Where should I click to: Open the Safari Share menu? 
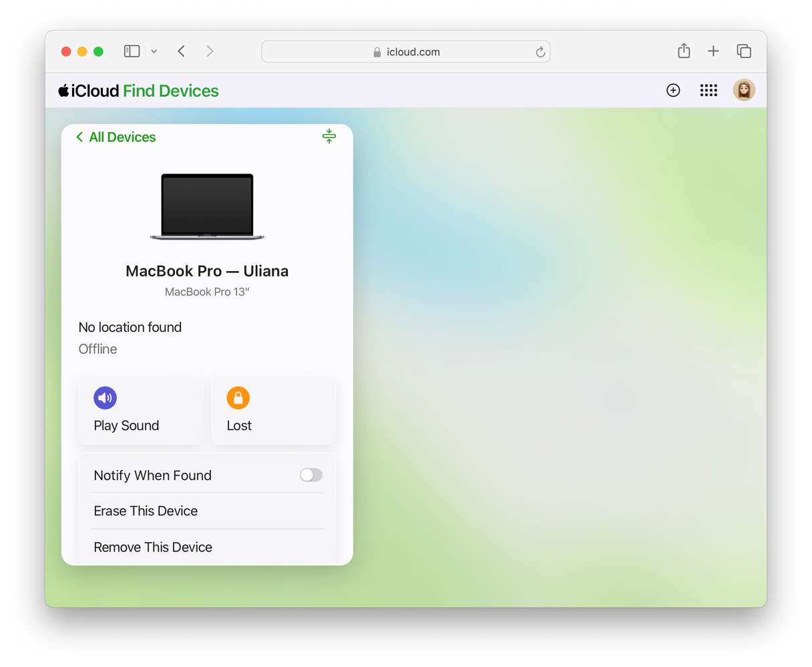[x=684, y=51]
